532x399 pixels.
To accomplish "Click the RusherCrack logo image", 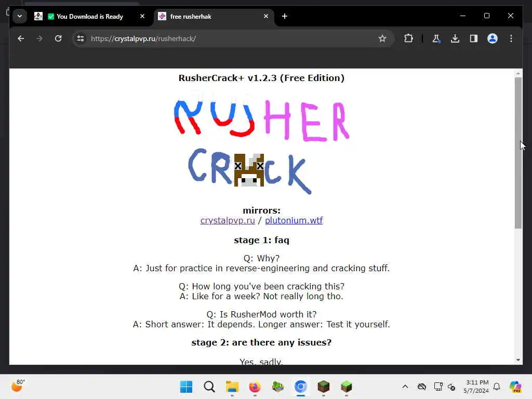I will [x=262, y=143].
